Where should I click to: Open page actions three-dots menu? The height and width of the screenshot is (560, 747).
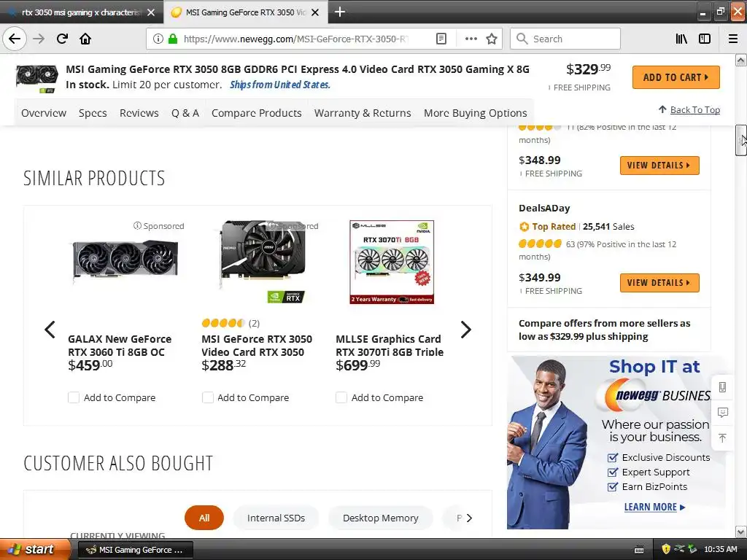(471, 39)
